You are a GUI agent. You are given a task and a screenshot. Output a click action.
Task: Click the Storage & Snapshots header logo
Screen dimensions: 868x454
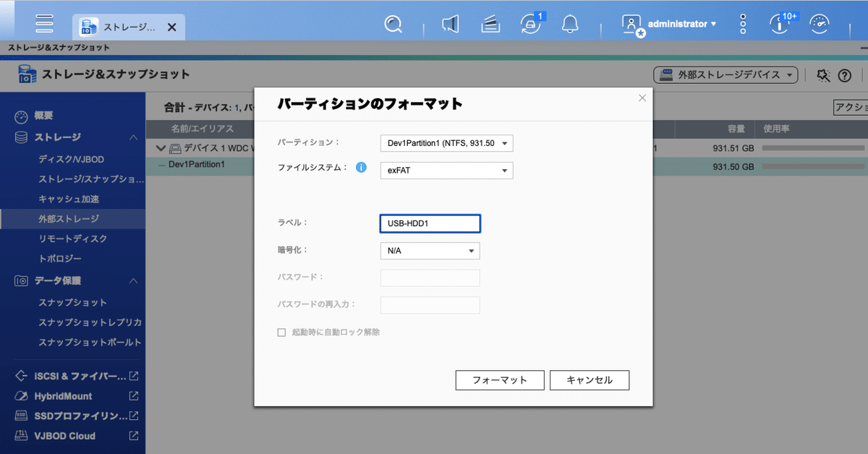[x=27, y=74]
